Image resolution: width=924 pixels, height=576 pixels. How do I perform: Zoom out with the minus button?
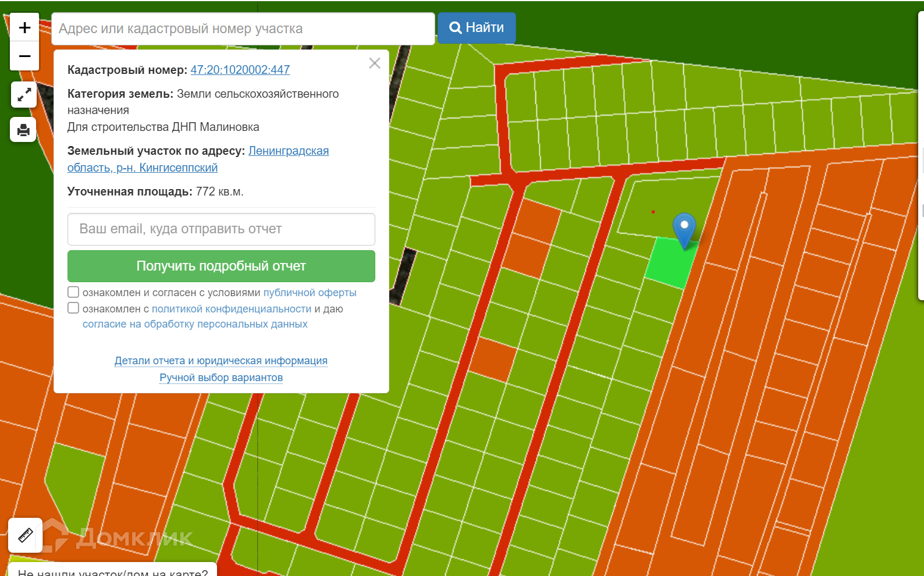24,56
